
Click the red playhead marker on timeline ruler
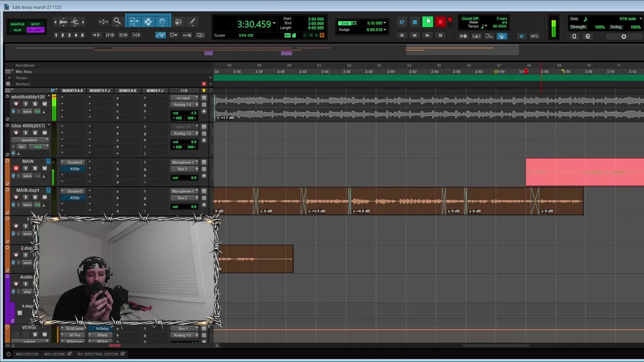(525, 71)
